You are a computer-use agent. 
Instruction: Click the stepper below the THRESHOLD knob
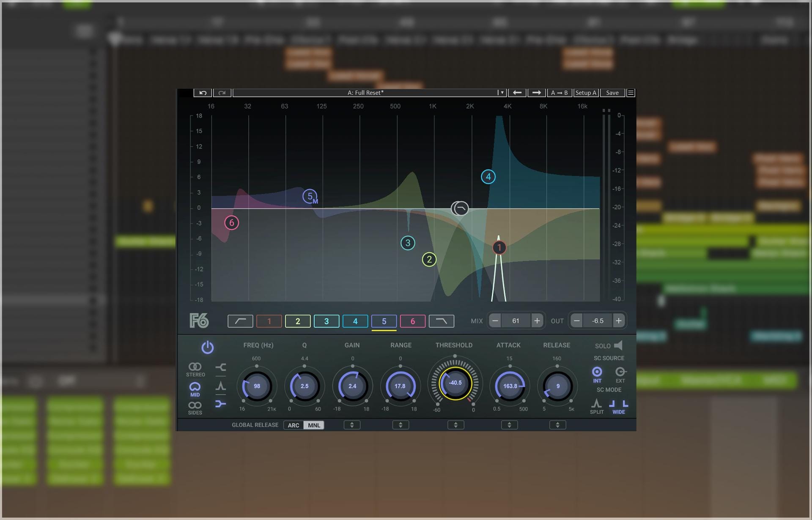click(x=456, y=425)
